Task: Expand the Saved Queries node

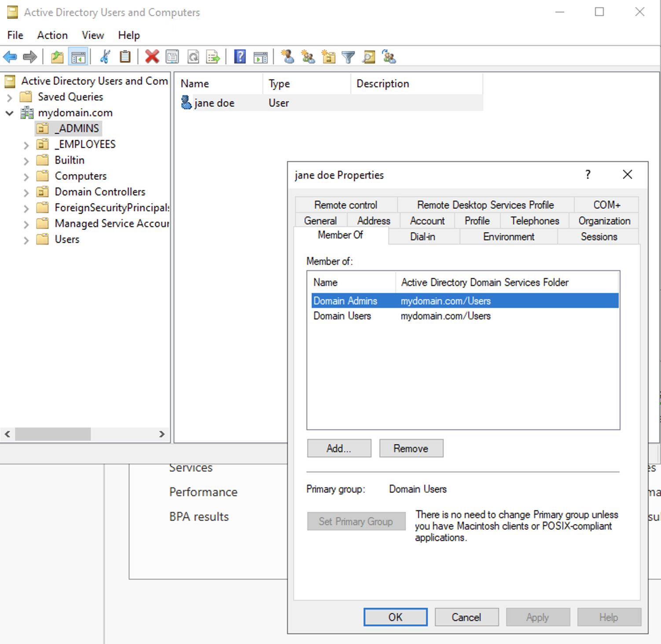Action: 9,97
